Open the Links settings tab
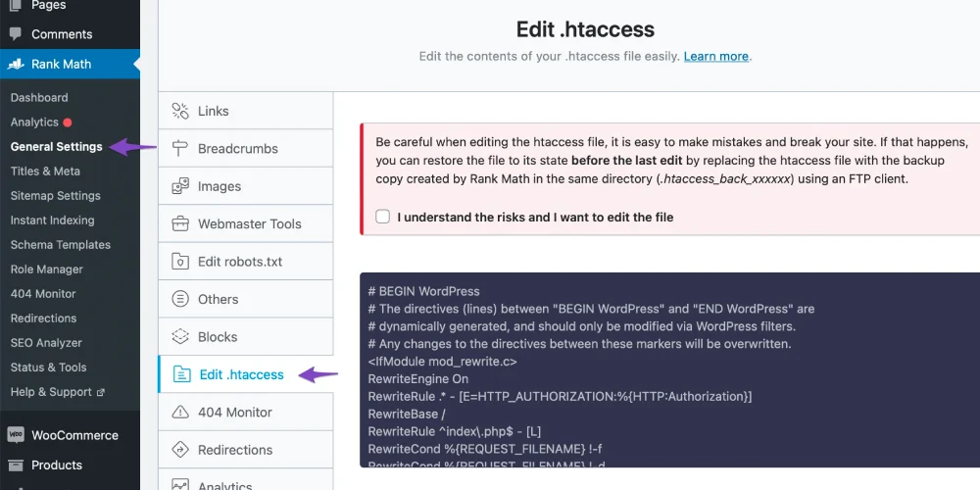 (x=246, y=112)
